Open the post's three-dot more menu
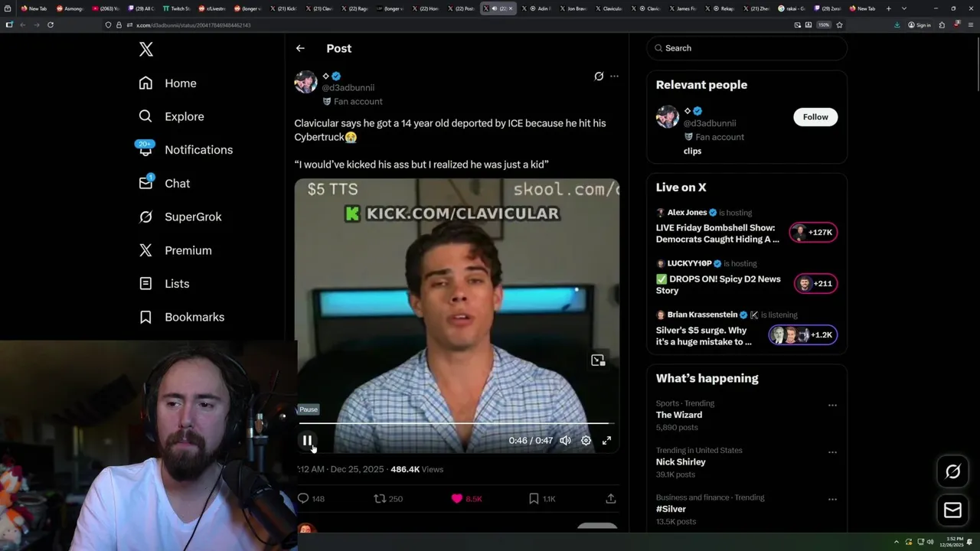The width and height of the screenshot is (980, 551). click(x=614, y=77)
